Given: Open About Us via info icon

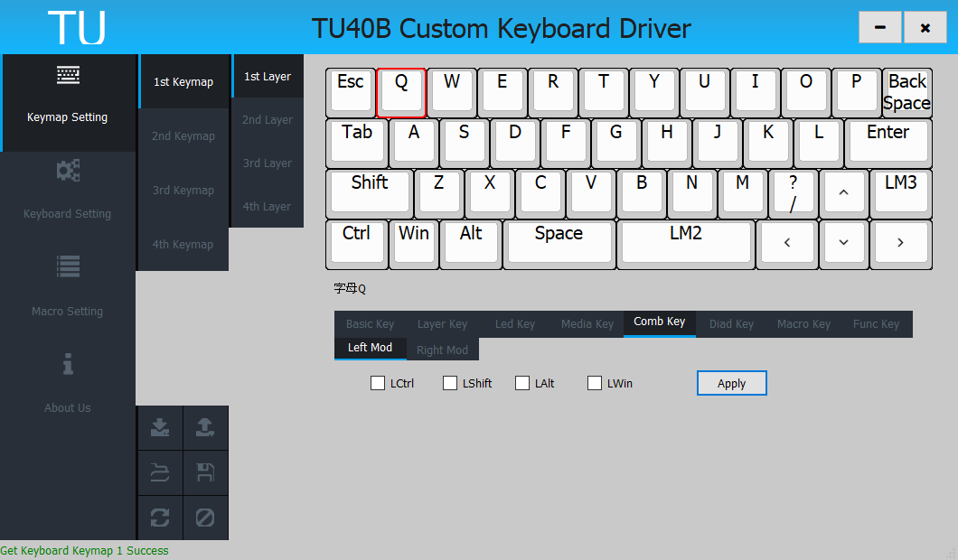Looking at the screenshot, I should 68,363.
